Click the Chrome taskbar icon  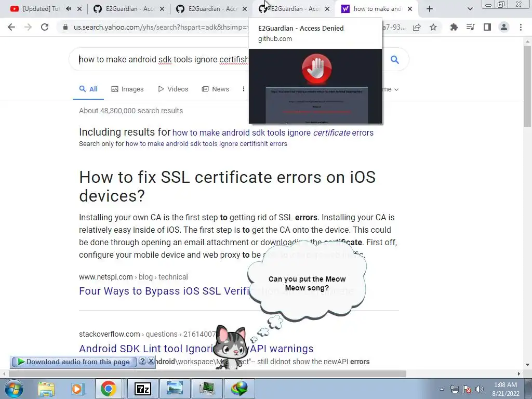pyautogui.click(x=108, y=389)
